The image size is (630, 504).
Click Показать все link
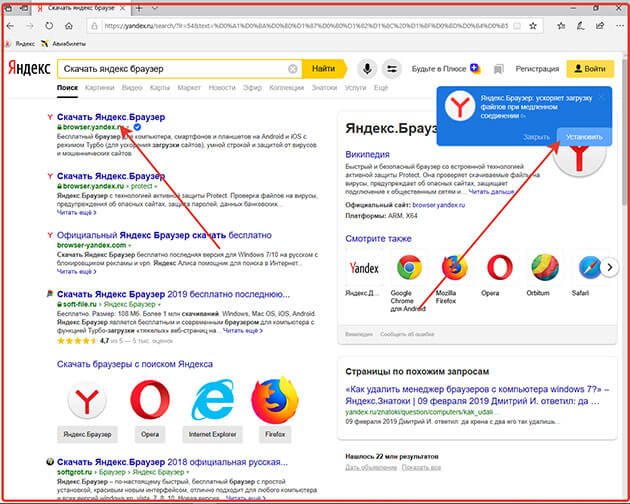click(421, 467)
